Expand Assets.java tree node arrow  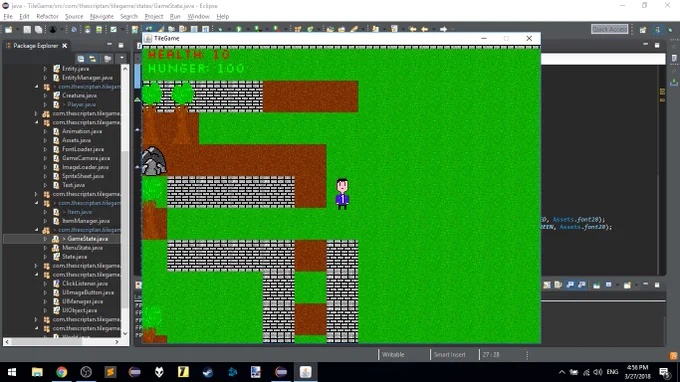click(x=46, y=140)
